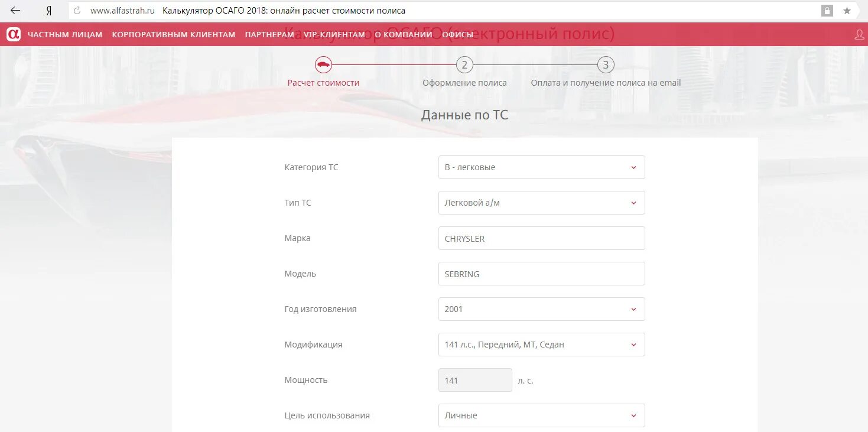Expand 'Год изготовления' dropdown

[x=542, y=309]
